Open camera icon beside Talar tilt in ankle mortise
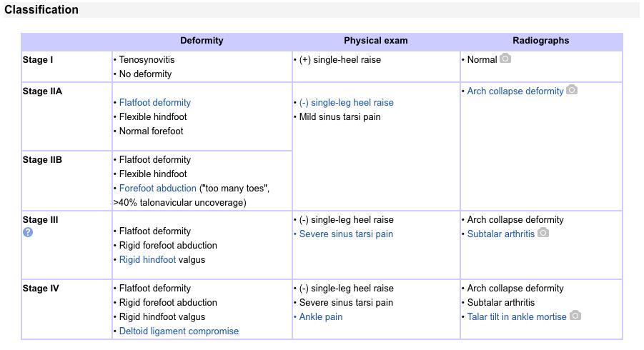This screenshot has width=644, height=350. [575, 316]
